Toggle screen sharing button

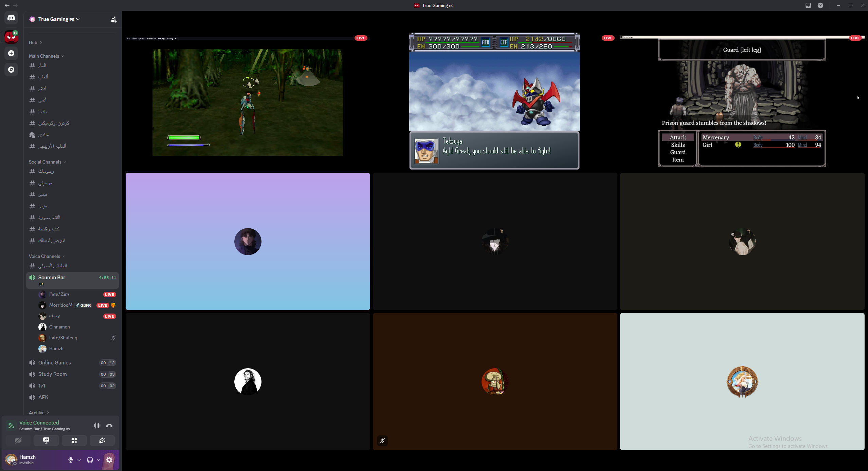coord(46,440)
